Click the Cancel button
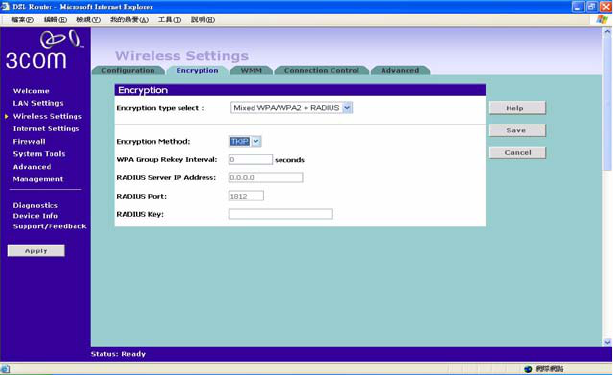The width and height of the screenshot is (613, 375). [x=517, y=153]
